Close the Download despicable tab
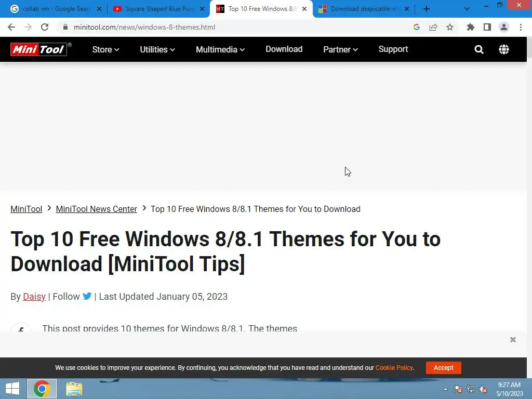The height and width of the screenshot is (399, 532). [407, 9]
